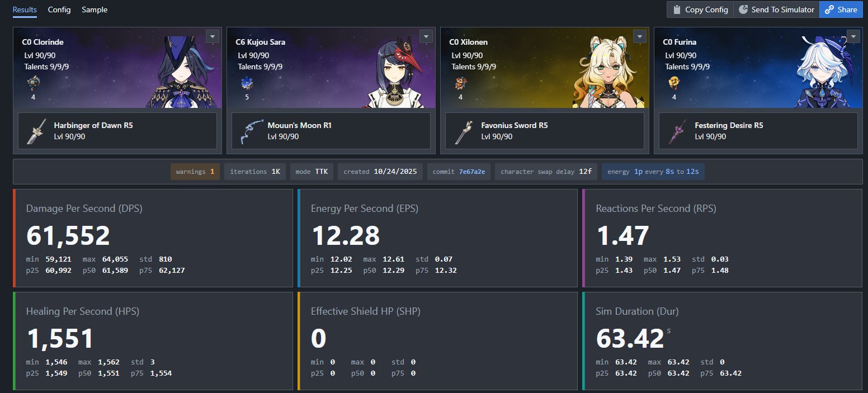The width and height of the screenshot is (868, 393).
Task: Open the Reactions Per Second card
Action: pos(722,238)
